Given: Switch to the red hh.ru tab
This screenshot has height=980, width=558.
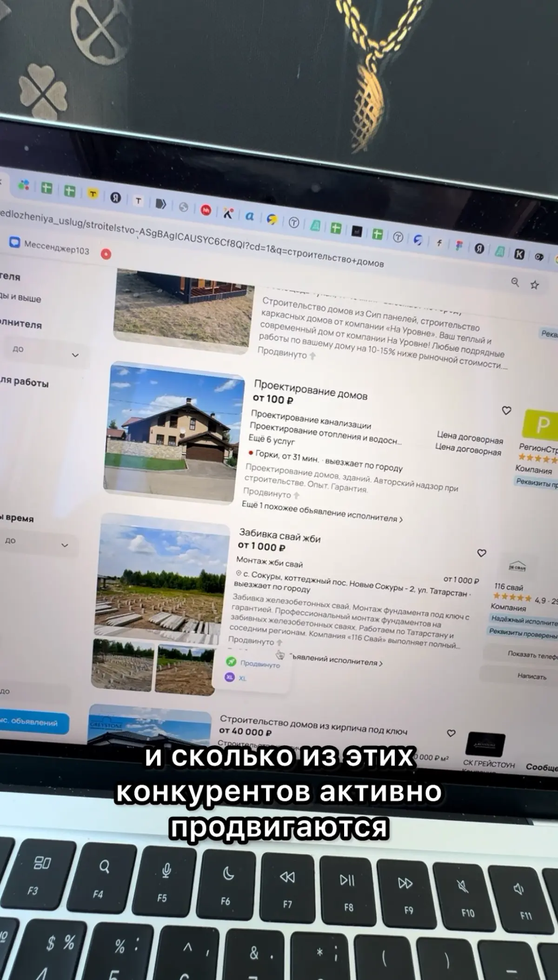Looking at the screenshot, I should pyautogui.click(x=206, y=210).
